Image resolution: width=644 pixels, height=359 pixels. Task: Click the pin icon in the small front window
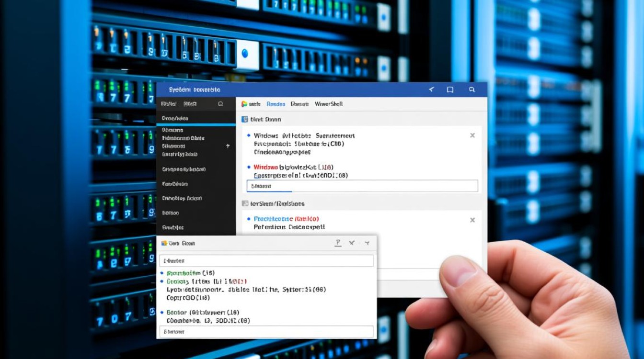338,243
